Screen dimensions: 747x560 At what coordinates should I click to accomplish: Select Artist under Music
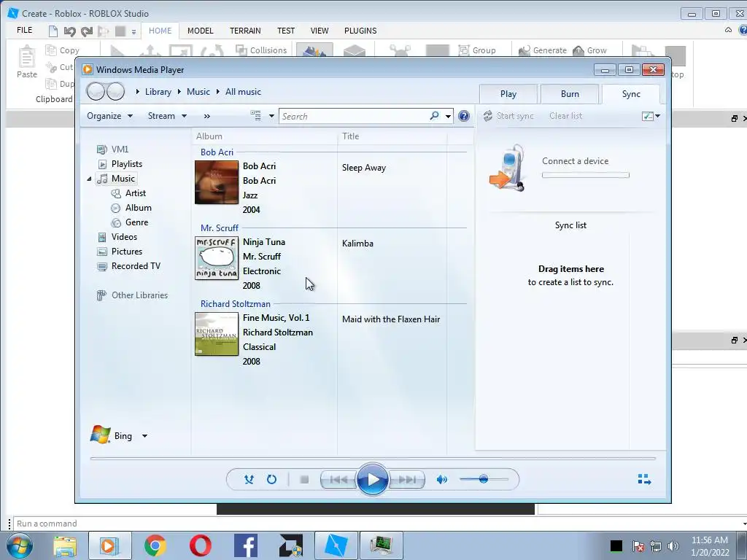pos(128,192)
